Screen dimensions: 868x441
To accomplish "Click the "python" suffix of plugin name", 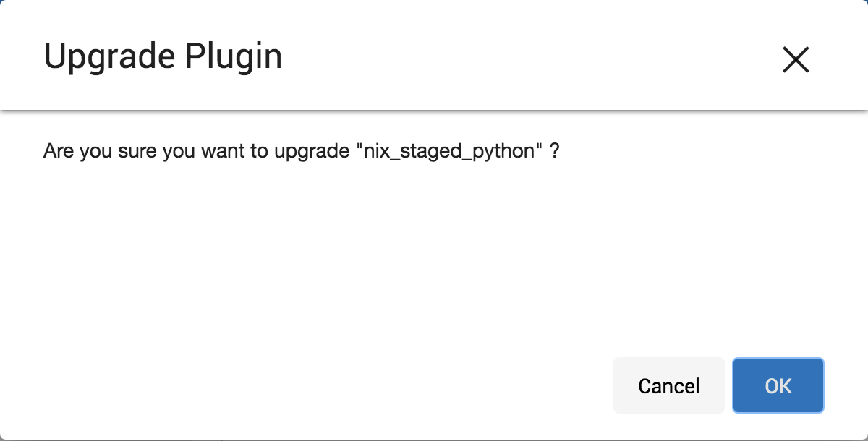I will point(503,153).
